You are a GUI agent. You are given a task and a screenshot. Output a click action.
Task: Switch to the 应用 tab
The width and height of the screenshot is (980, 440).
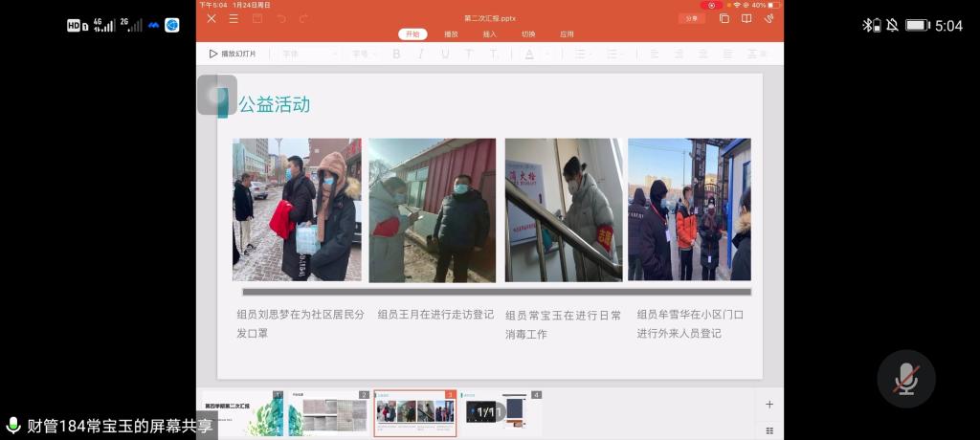(x=567, y=34)
